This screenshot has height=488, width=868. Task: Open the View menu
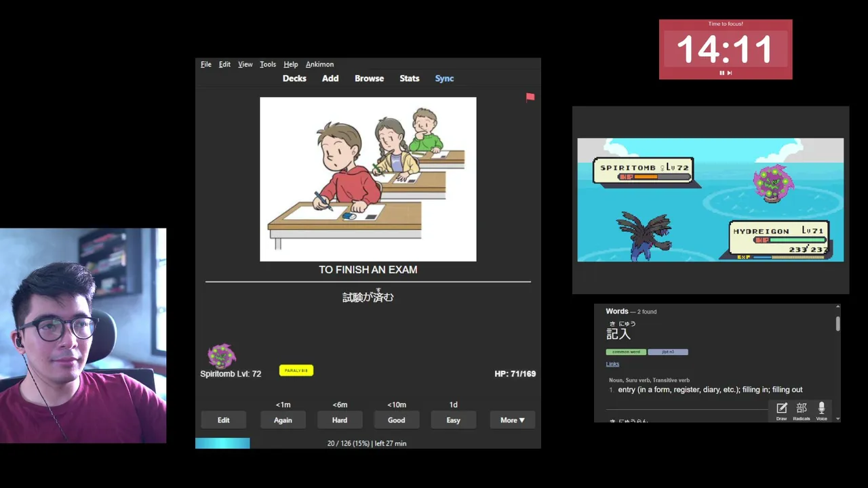245,64
